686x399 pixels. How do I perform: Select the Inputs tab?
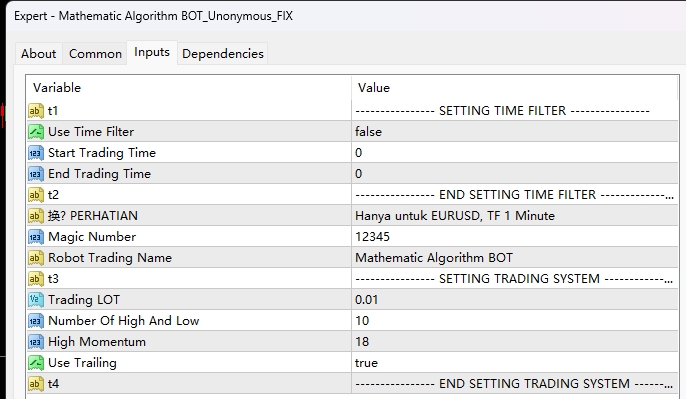point(152,52)
